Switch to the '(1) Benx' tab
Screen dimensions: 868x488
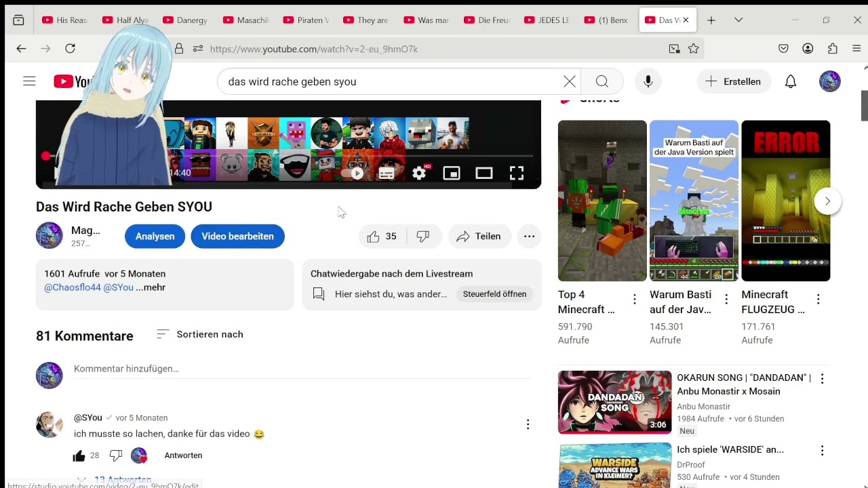(x=608, y=20)
